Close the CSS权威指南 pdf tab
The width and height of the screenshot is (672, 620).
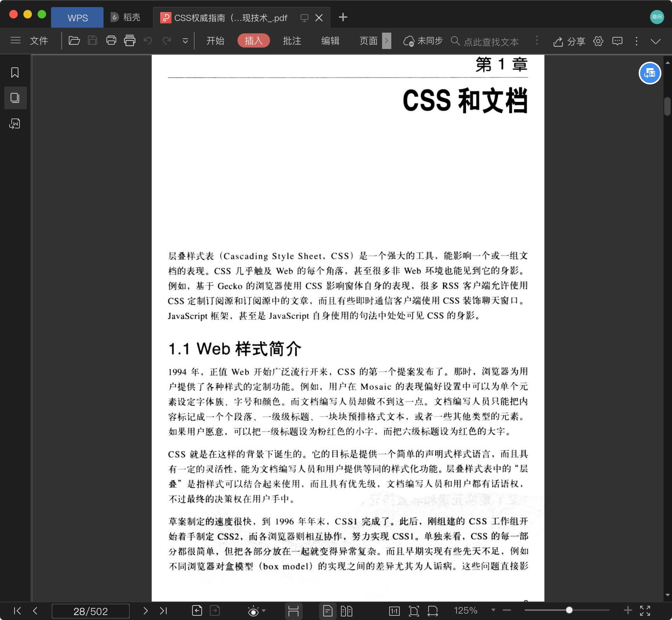click(319, 18)
